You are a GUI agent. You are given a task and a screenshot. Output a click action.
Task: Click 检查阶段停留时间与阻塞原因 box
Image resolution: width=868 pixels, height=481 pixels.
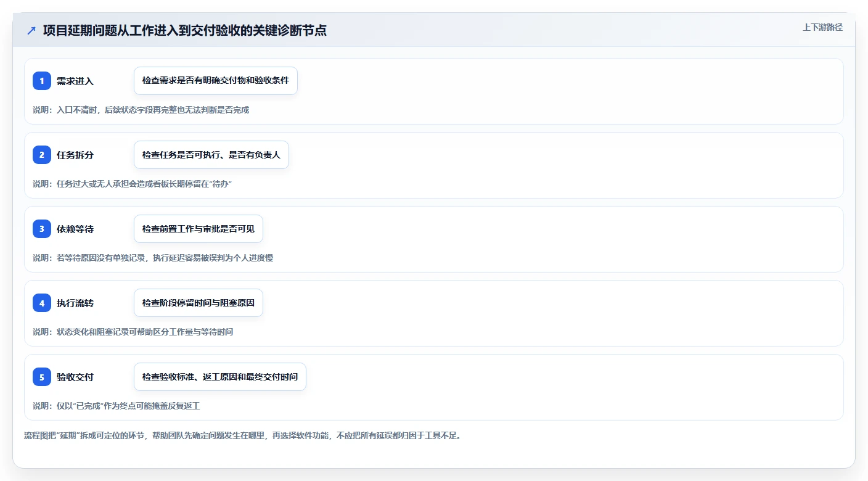click(199, 303)
